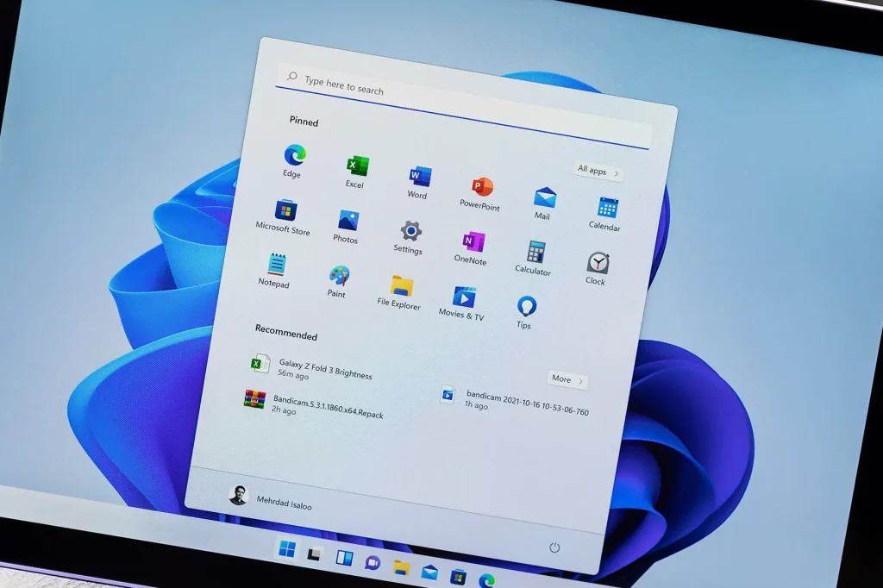
Task: Open bandicam 2021-10-16 10-53-06-760 video
Action: [x=515, y=402]
